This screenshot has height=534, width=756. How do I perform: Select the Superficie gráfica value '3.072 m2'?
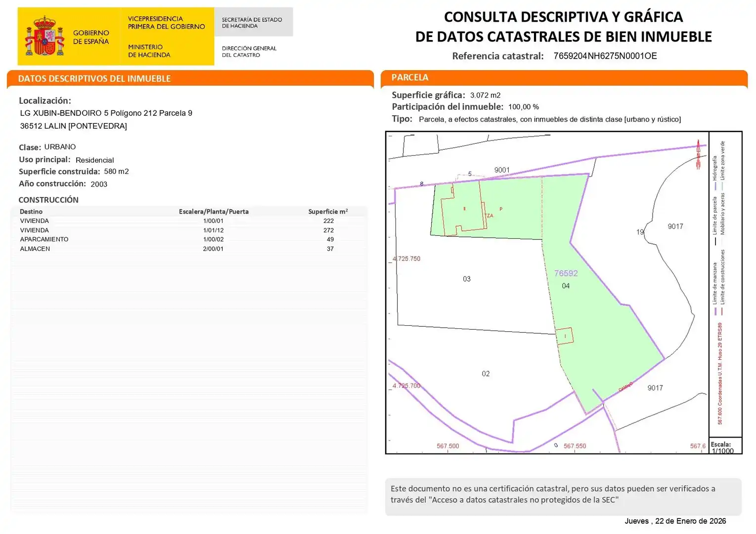[x=486, y=95]
